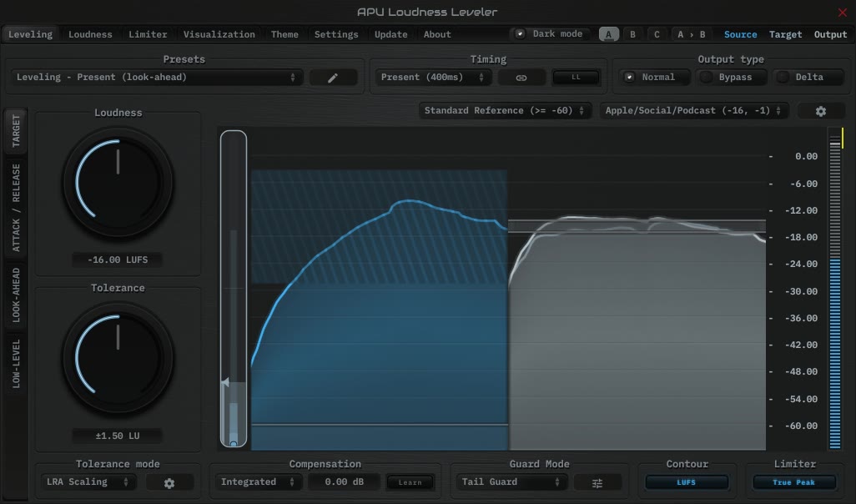Expand Apple/Social/Podcast (-16, -1) dropdown
This screenshot has width=856, height=504.
693,111
